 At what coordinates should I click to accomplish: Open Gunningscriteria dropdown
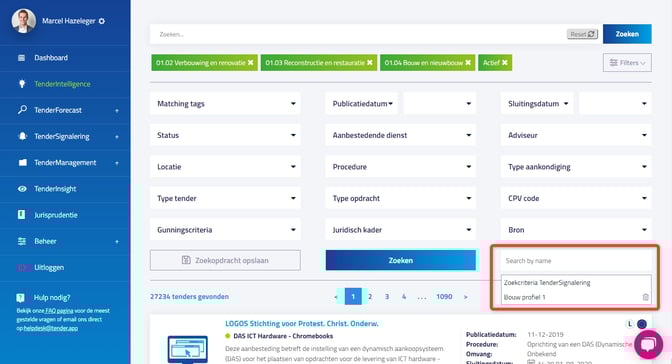click(x=225, y=230)
